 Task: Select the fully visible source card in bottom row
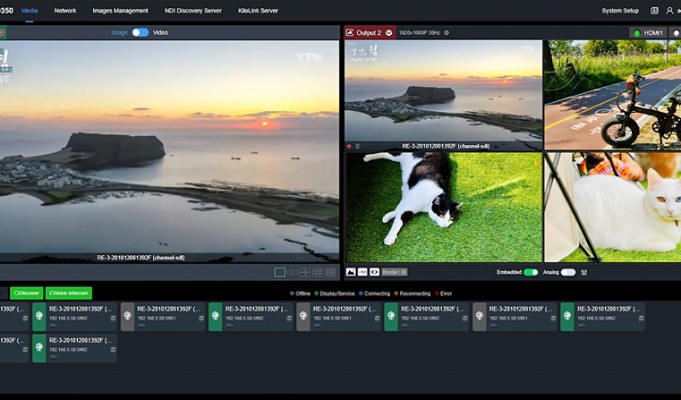(75, 348)
